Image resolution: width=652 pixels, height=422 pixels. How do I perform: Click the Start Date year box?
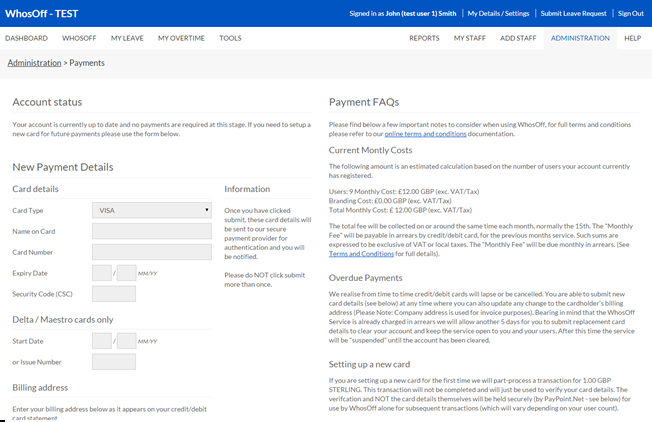coord(126,341)
